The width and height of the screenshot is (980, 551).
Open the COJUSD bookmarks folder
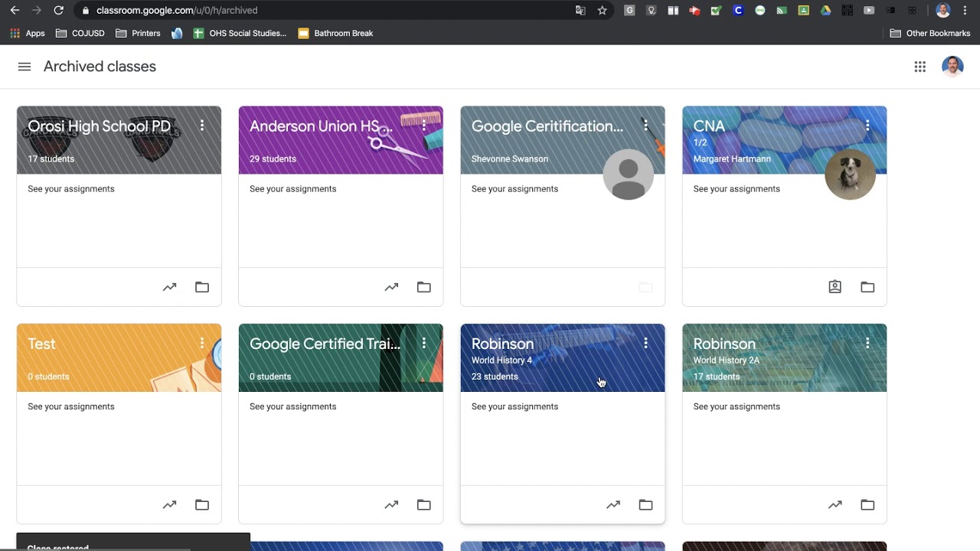click(x=80, y=34)
